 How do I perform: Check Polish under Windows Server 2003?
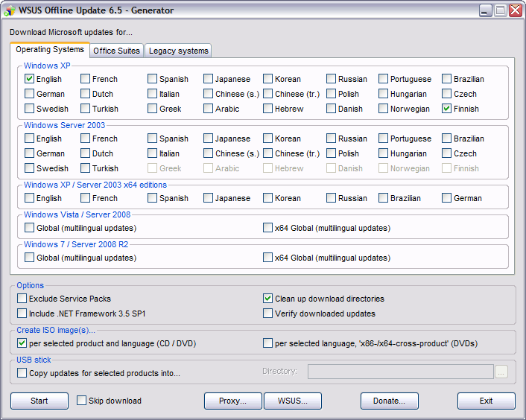point(331,153)
